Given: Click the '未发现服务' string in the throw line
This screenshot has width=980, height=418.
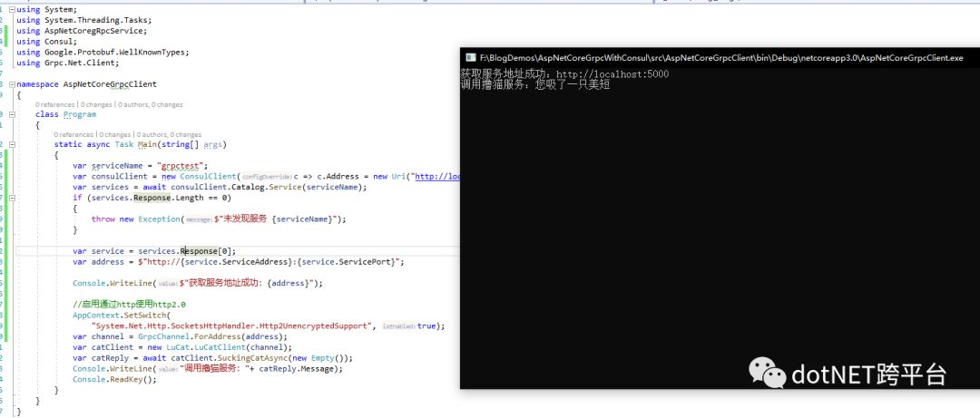Looking at the screenshot, I should (x=244, y=219).
